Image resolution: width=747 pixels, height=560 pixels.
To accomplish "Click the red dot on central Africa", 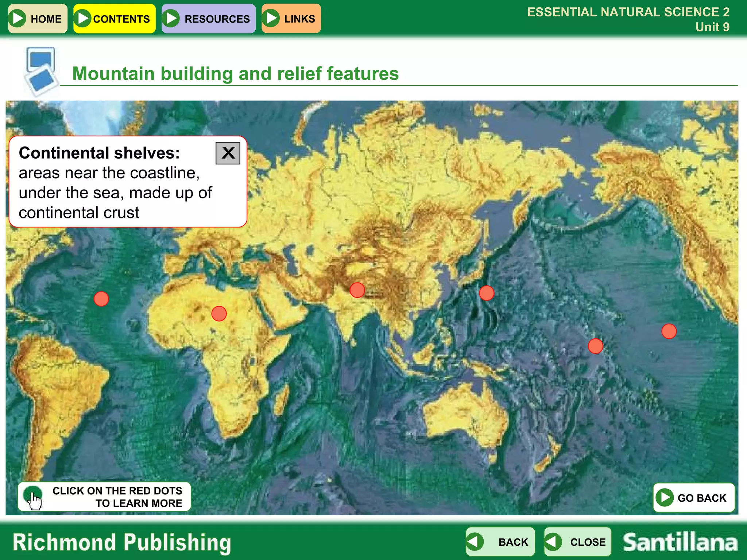I will 219,314.
